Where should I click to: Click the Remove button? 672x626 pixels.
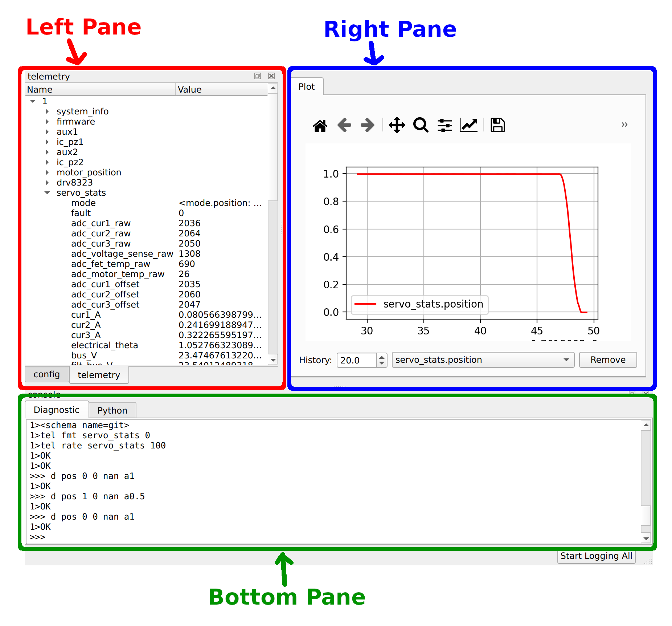coord(608,360)
